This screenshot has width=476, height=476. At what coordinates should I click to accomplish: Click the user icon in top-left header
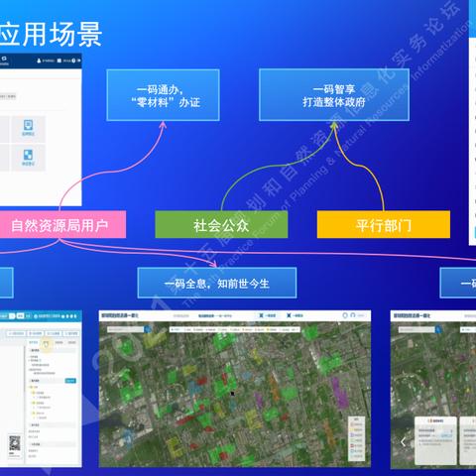click(x=39, y=60)
